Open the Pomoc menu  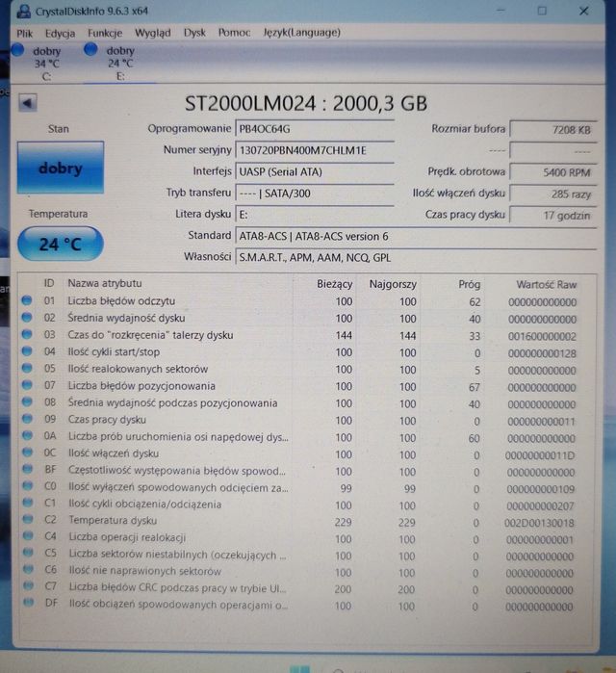[234, 33]
